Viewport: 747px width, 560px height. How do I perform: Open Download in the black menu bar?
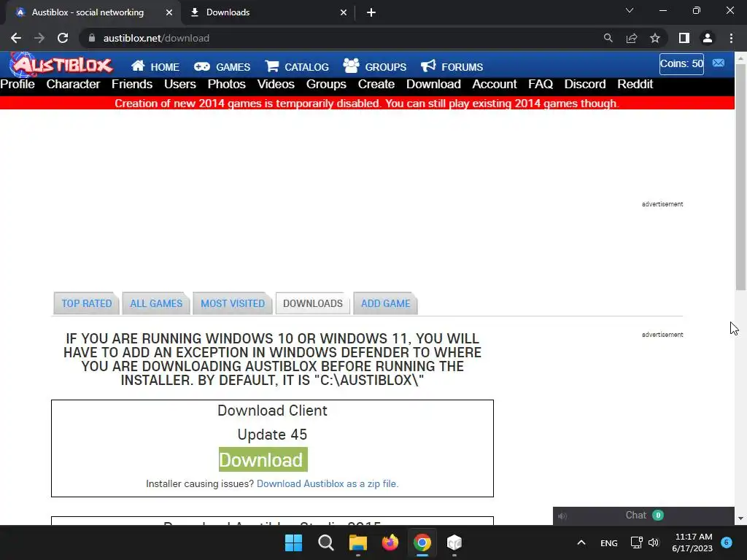433,85
